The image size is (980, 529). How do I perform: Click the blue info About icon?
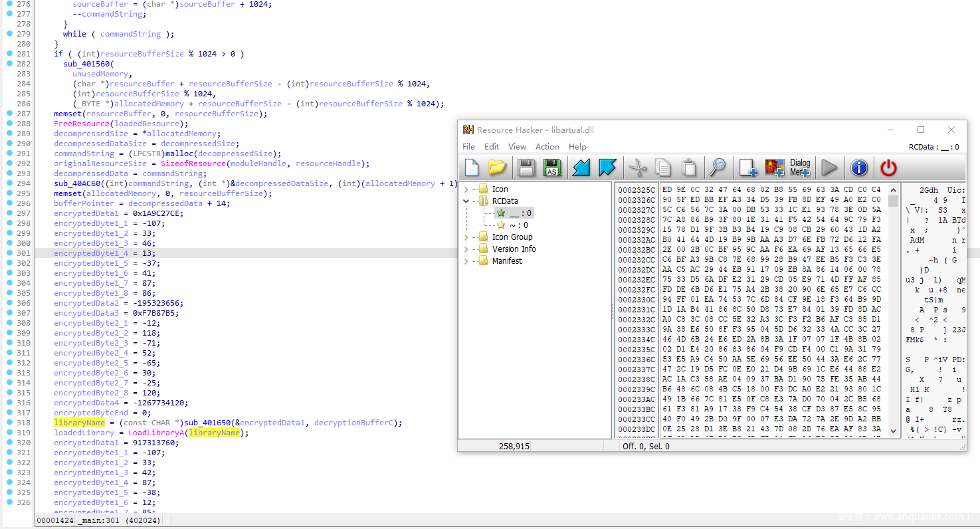pos(859,167)
